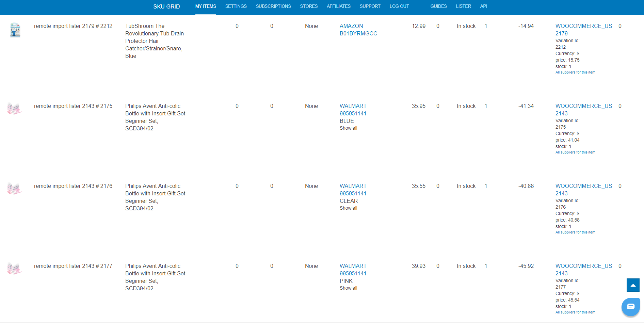Click the scroll-to-top arrow button
The width and height of the screenshot is (644, 323).
(x=633, y=285)
